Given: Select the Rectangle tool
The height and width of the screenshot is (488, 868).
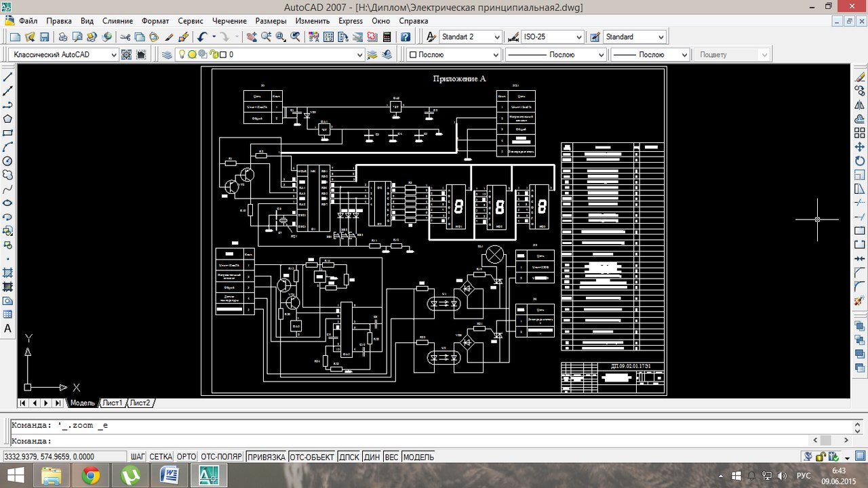Looking at the screenshot, I should coord(8,133).
